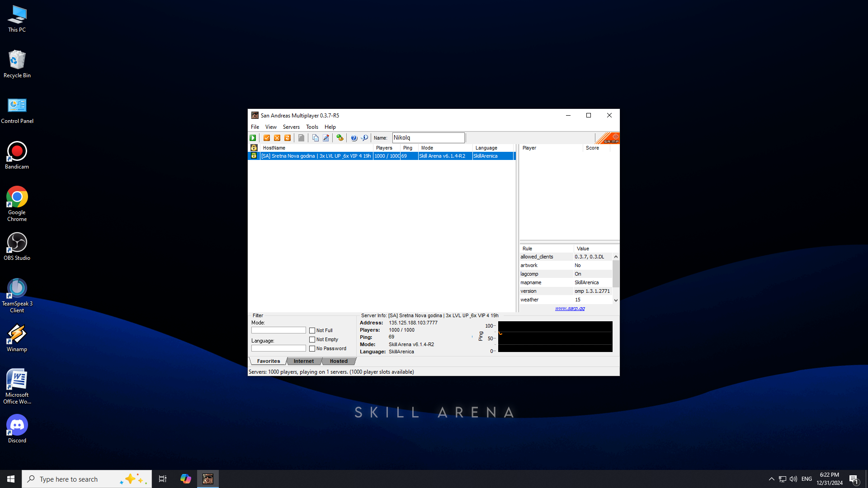Click the Name input field

pyautogui.click(x=428, y=138)
